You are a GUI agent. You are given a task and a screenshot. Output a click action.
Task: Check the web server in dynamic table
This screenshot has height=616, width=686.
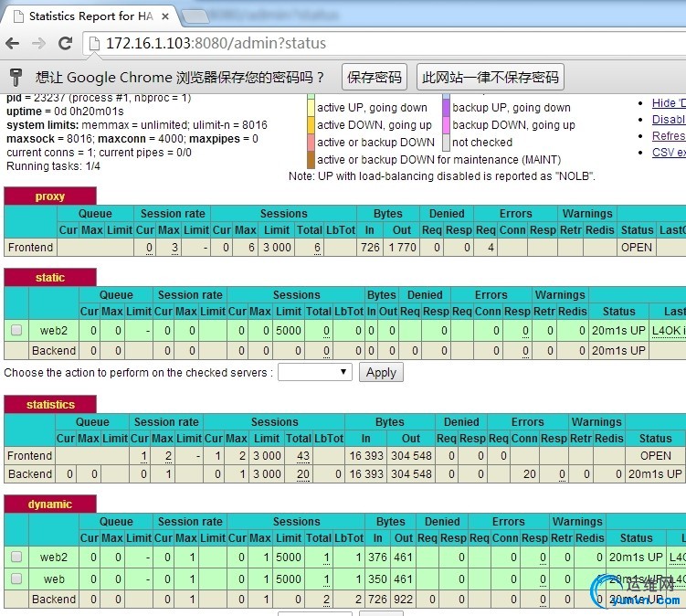pyautogui.click(x=16, y=579)
